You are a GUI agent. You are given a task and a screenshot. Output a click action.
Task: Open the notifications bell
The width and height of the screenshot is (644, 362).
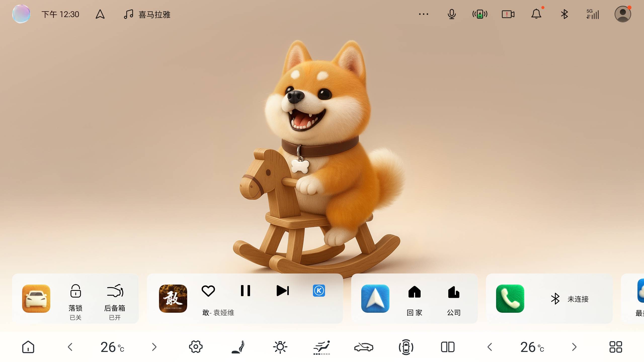coord(536,14)
